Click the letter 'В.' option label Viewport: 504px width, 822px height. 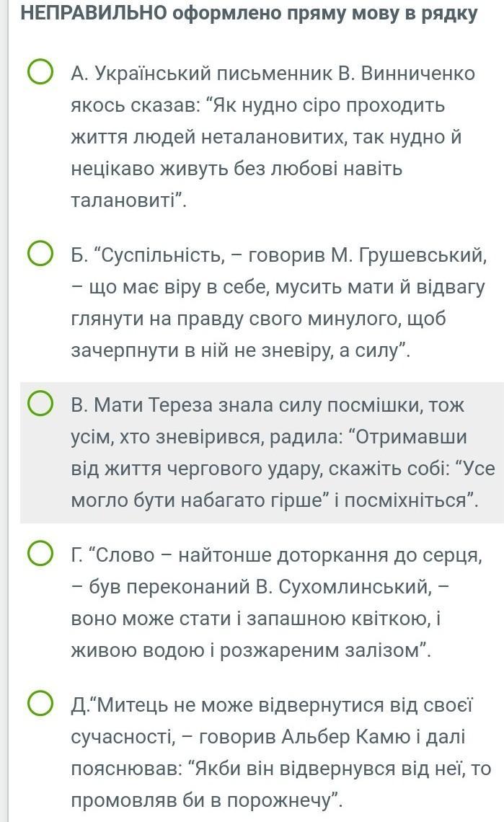coord(80,405)
